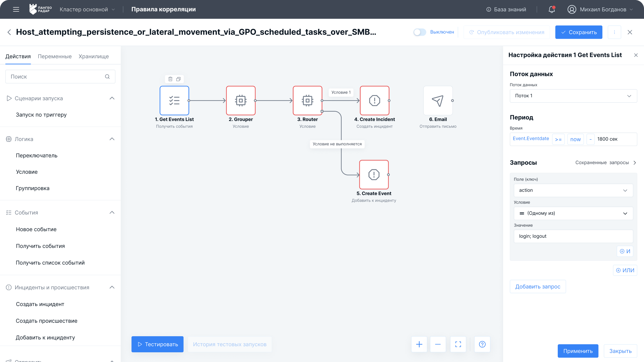Run the rule with Тестировать

(x=157, y=344)
